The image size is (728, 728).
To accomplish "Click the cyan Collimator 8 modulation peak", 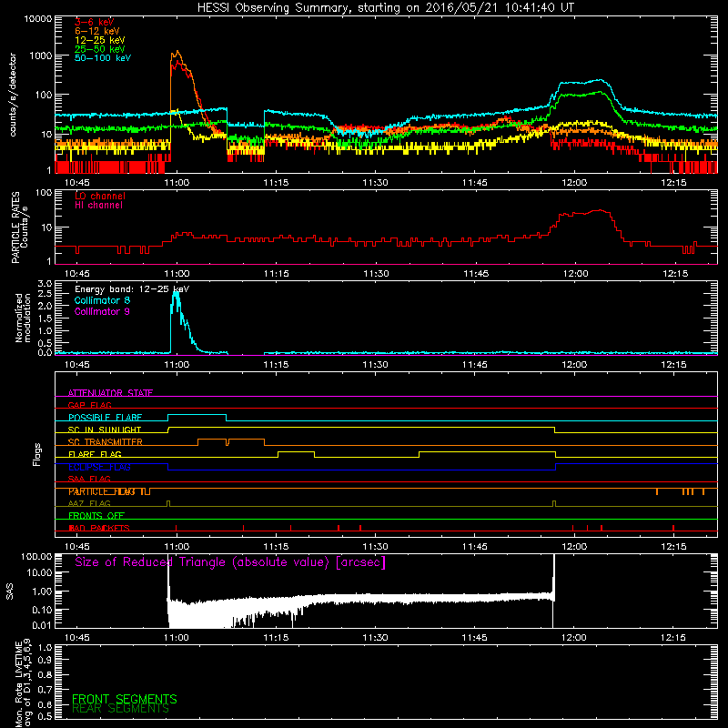I will [176, 298].
